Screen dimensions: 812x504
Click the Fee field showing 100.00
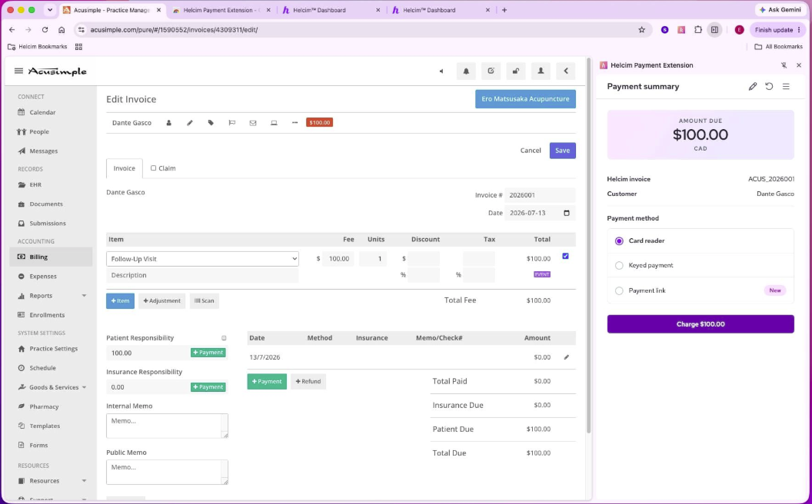click(x=338, y=259)
